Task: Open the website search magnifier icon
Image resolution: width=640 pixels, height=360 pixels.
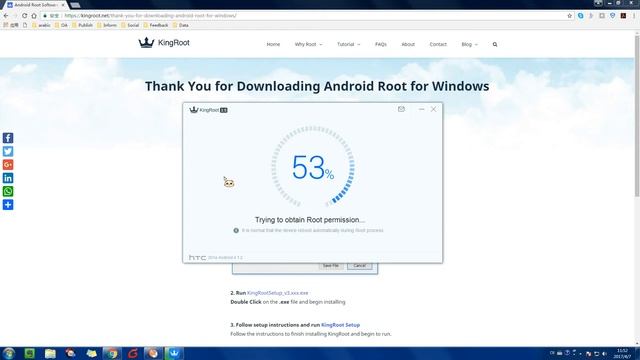Action: tap(495, 44)
